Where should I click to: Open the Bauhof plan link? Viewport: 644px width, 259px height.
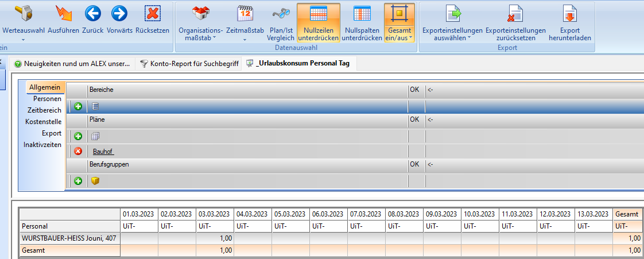103,152
